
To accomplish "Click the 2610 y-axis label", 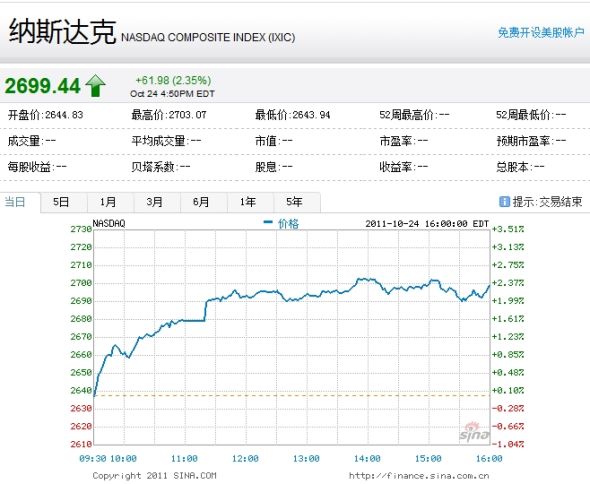I will pos(81,444).
